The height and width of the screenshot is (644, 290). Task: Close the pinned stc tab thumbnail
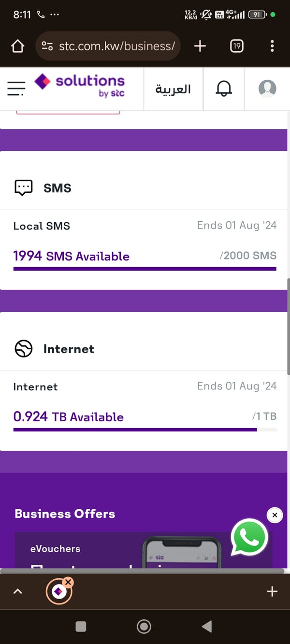click(68, 582)
